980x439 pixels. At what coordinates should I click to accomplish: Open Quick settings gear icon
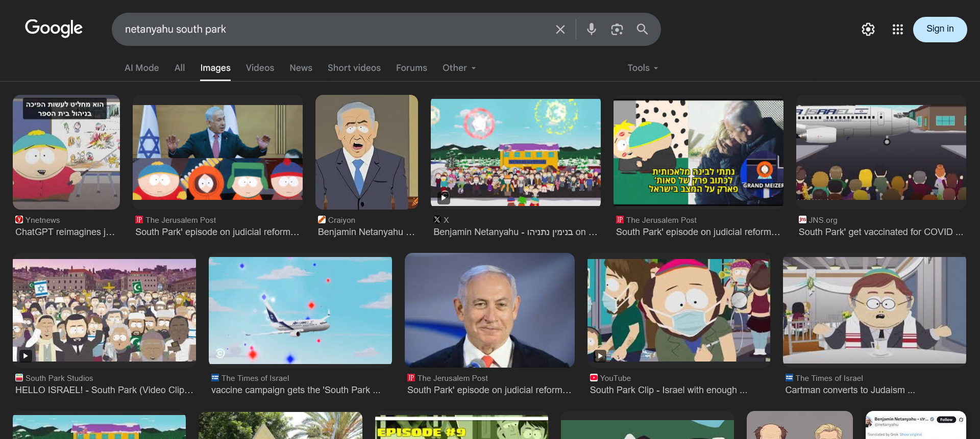click(x=868, y=30)
